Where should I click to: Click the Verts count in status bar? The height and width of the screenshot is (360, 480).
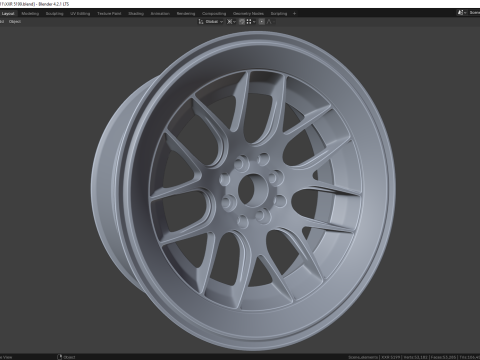click(x=416, y=357)
